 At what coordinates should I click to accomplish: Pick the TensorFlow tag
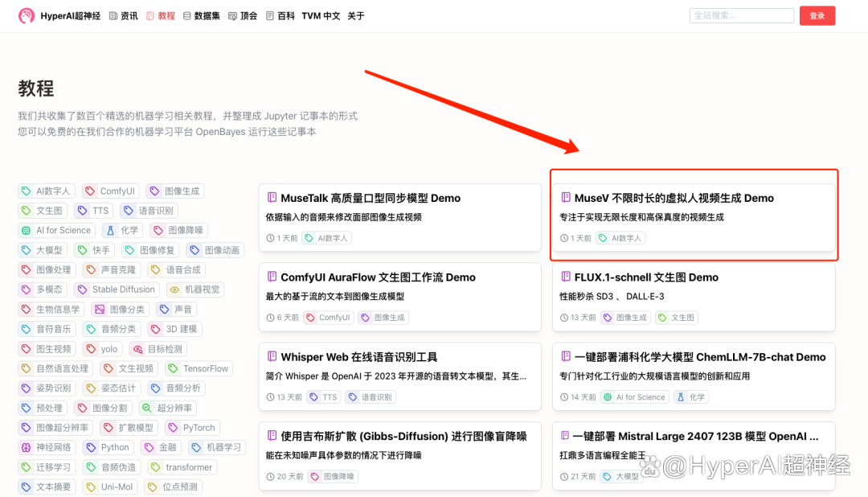click(199, 368)
